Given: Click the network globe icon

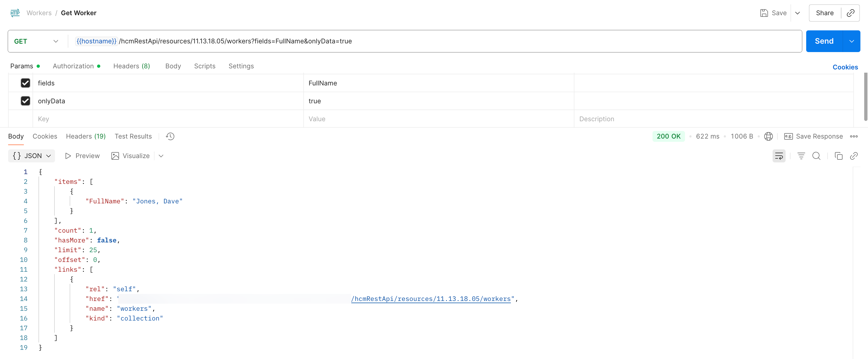Looking at the screenshot, I should click(x=768, y=136).
